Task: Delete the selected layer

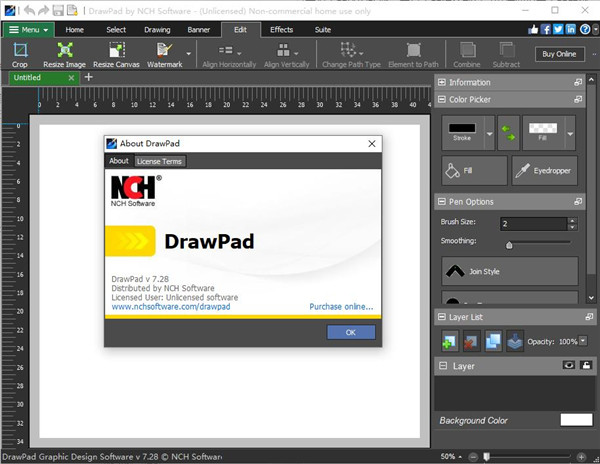Action: click(x=472, y=342)
